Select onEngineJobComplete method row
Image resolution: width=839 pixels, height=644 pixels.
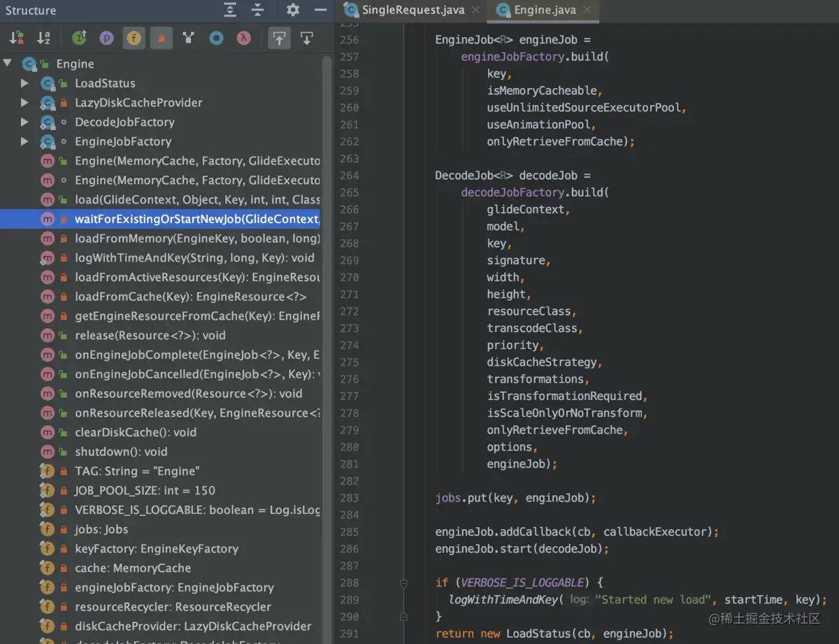click(x=160, y=355)
